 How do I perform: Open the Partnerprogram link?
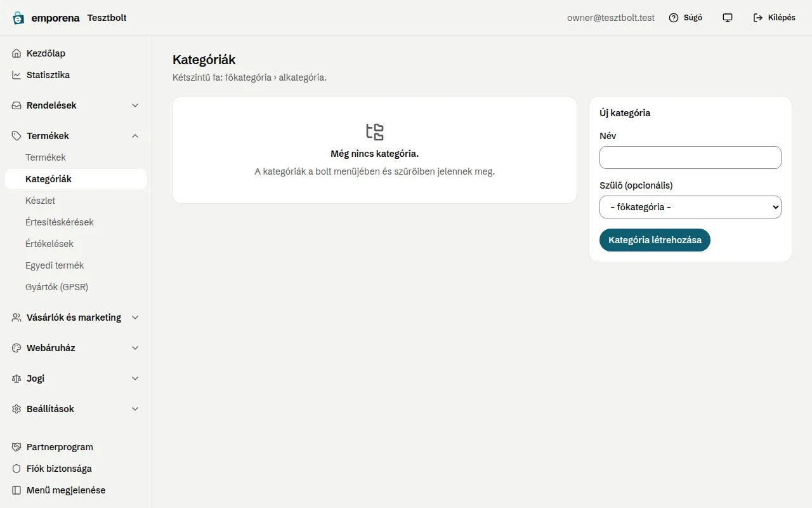click(x=60, y=447)
